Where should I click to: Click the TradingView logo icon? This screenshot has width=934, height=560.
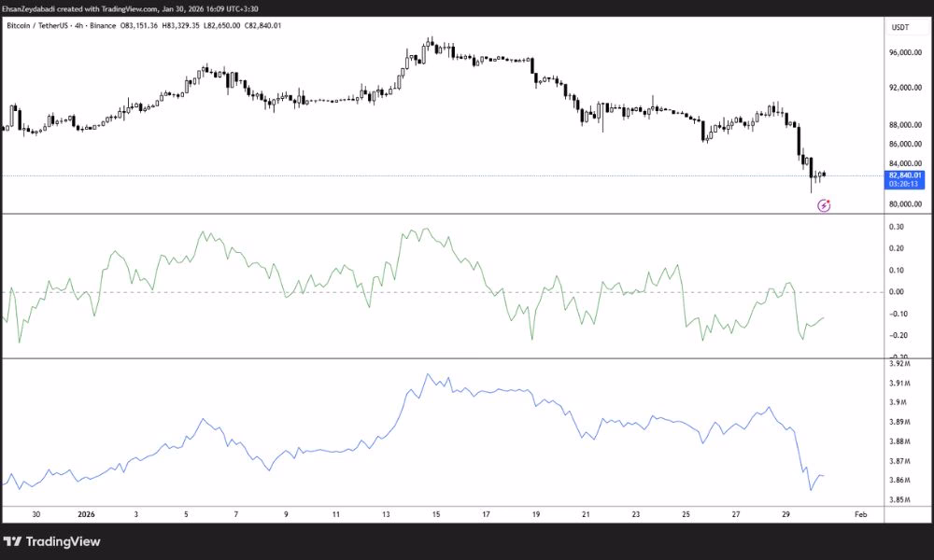13,542
